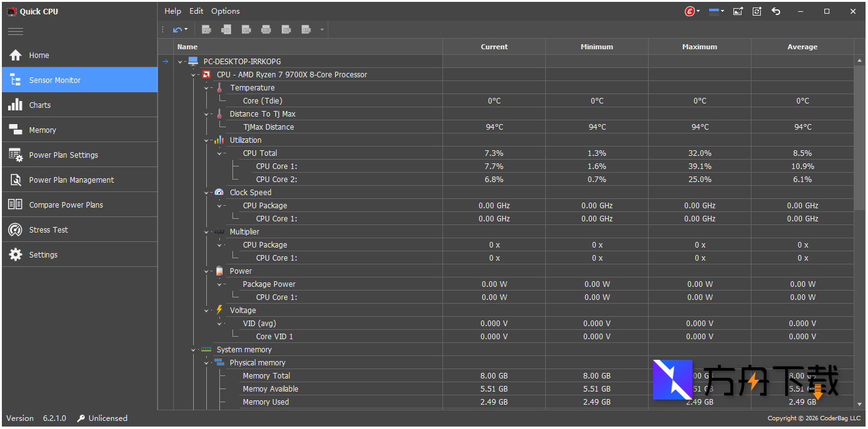The height and width of the screenshot is (429, 868).
Task: Click the RTF export icon
Action: pyautogui.click(x=306, y=29)
